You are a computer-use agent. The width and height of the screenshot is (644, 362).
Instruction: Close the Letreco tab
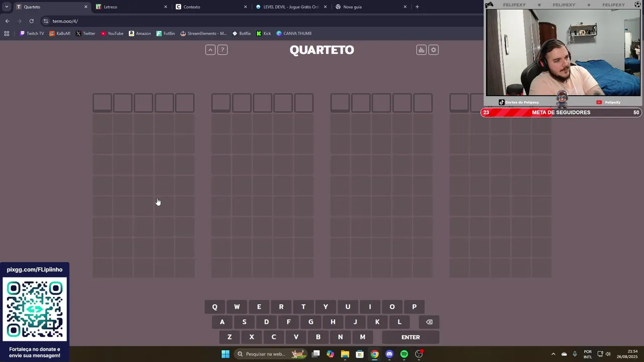tap(166, 7)
